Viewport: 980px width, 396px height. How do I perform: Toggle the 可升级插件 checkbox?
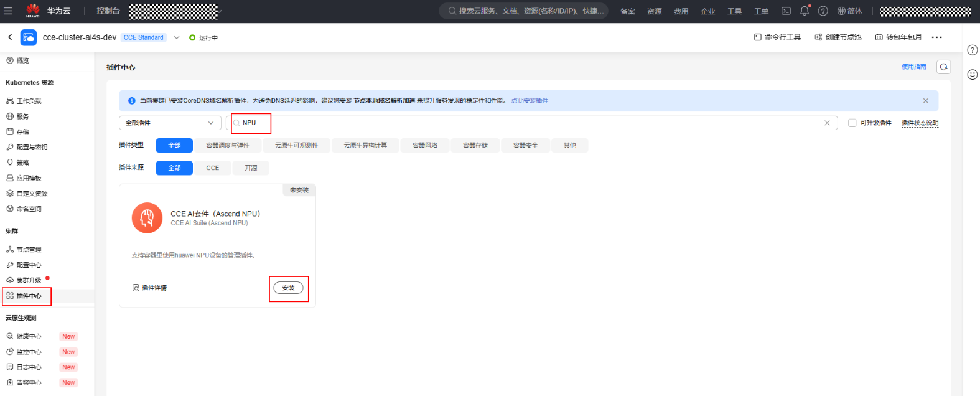pyautogui.click(x=852, y=123)
